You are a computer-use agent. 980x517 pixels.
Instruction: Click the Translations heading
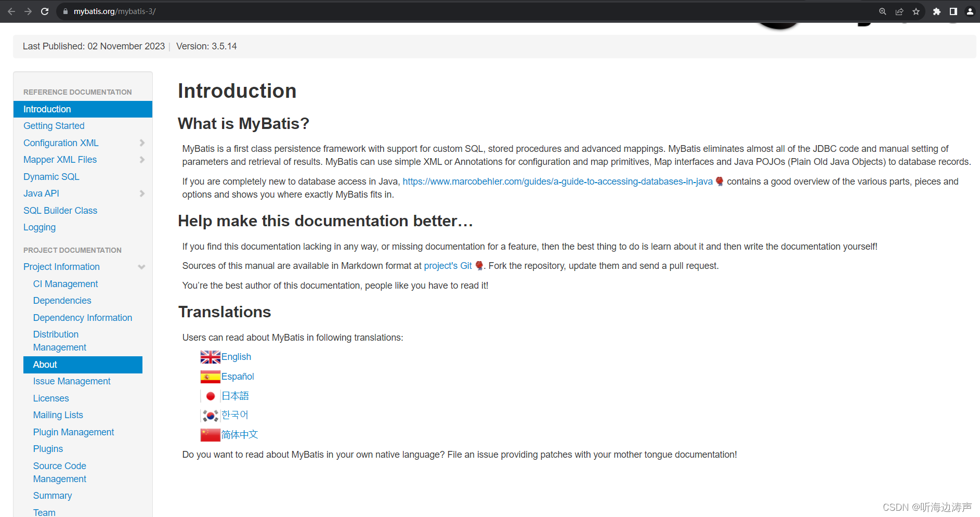click(225, 312)
